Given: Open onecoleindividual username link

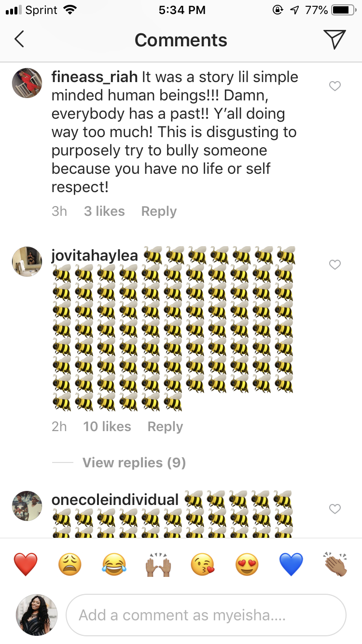Looking at the screenshot, I should 115,500.
